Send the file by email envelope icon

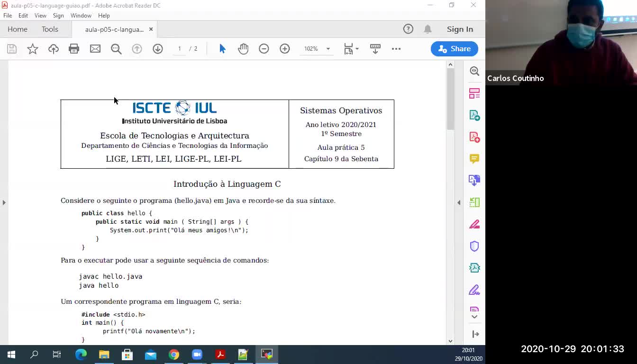tap(95, 49)
